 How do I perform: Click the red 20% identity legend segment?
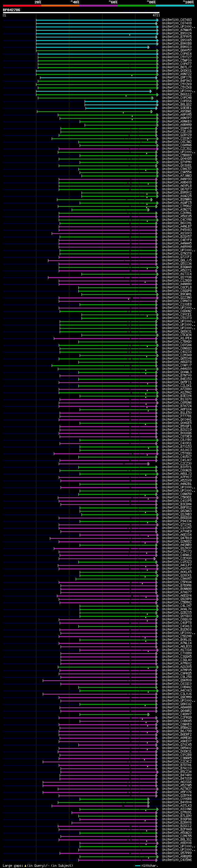pyautogui.click(x=22, y=6)
